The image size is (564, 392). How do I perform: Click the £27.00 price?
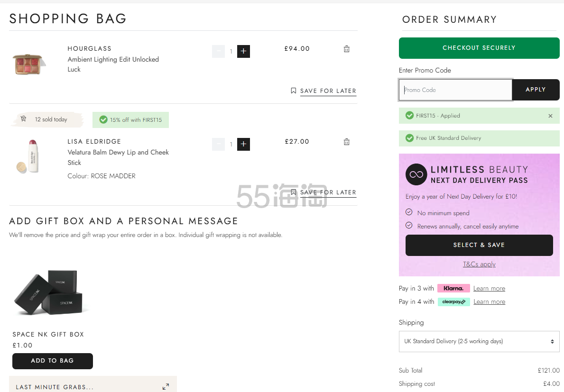297,142
